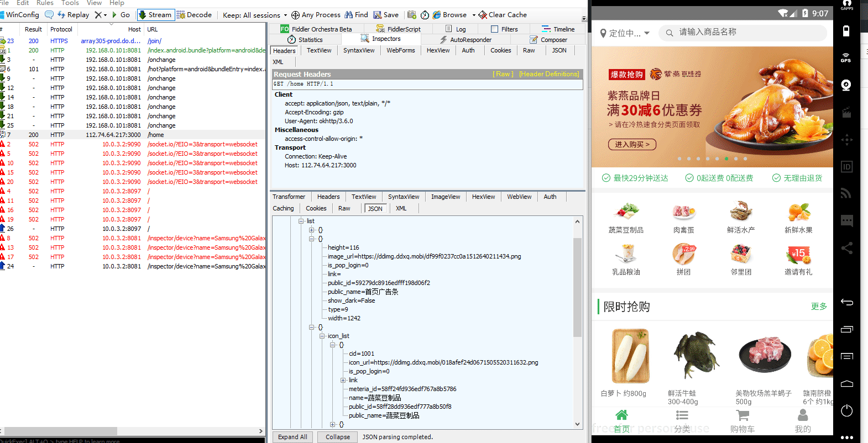Toggle Stream mode in the Fiddler toolbar
This screenshot has width=868, height=443.
(155, 15)
